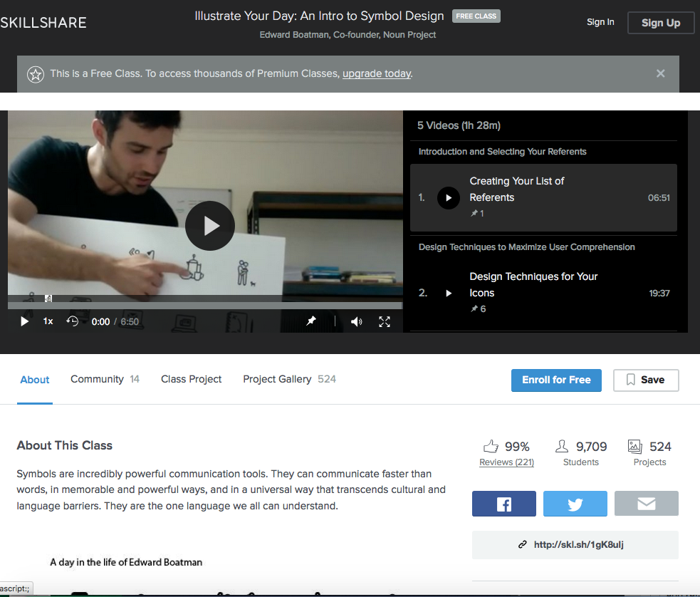This screenshot has width=700, height=597.
Task: Open the Project Gallery tab
Action: tap(289, 379)
